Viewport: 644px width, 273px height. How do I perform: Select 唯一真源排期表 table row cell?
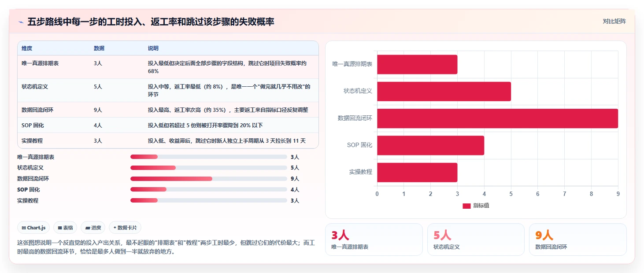(40, 63)
